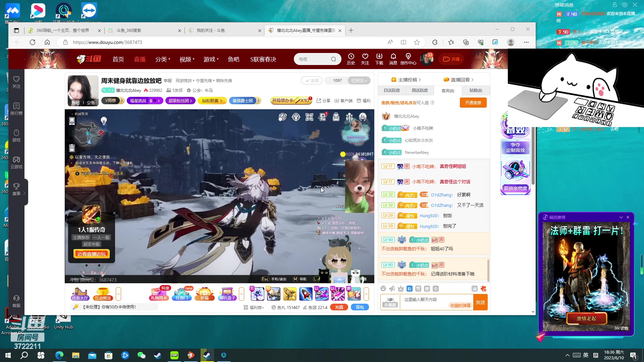
Task: Toggle the blue 粉 fan danmaku option
Action: click(409, 289)
